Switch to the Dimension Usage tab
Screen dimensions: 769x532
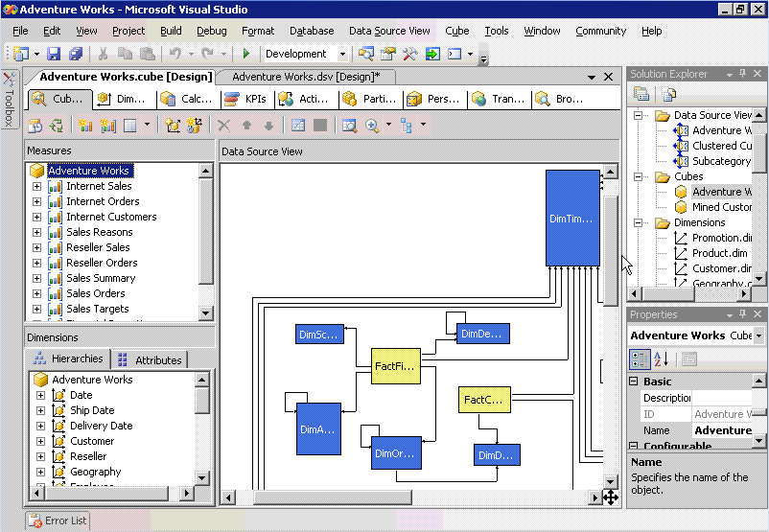123,99
